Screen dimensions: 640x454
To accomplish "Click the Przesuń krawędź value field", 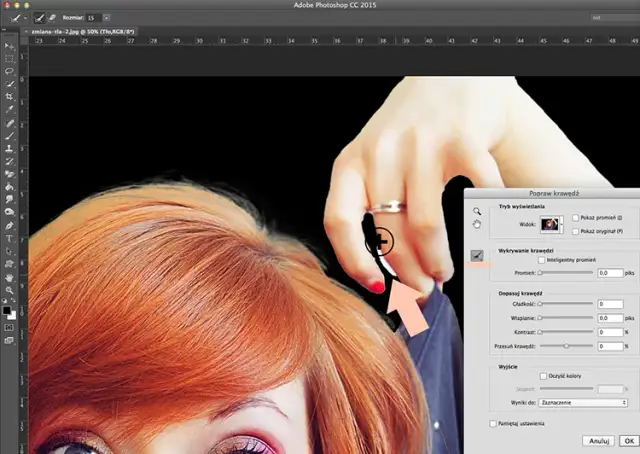I will point(610,346).
